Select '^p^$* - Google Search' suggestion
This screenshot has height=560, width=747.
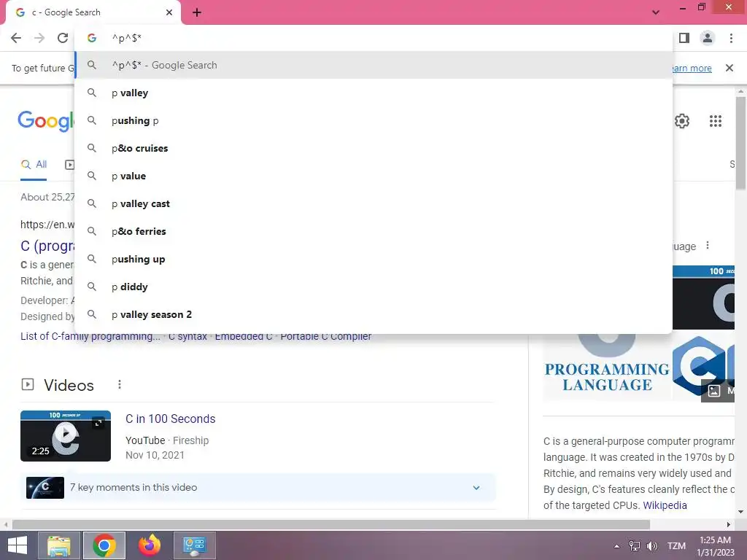coord(374,65)
